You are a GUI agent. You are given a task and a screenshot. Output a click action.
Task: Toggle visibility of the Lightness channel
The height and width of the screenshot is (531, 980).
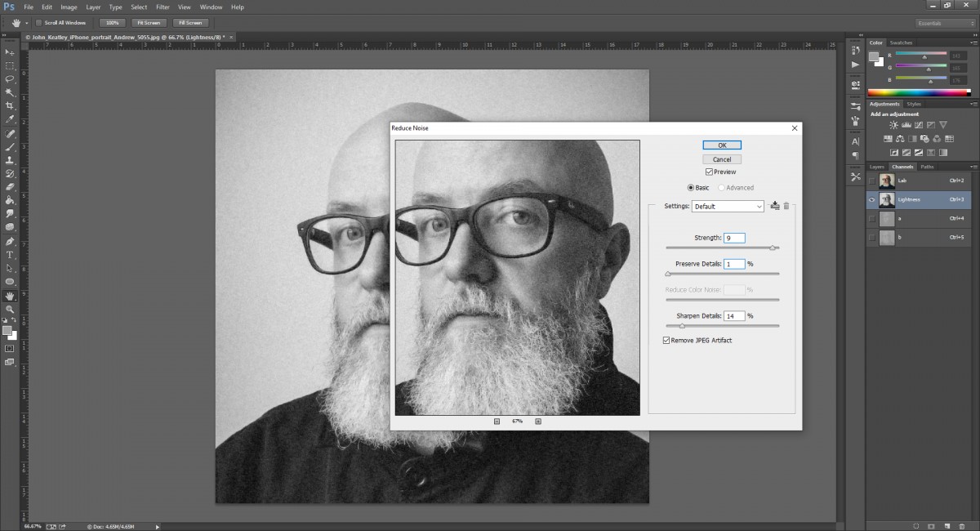871,199
